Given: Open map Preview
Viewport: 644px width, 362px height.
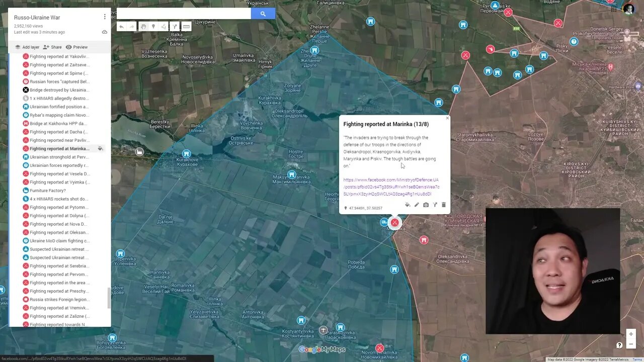Looking at the screenshot, I should 76,47.
